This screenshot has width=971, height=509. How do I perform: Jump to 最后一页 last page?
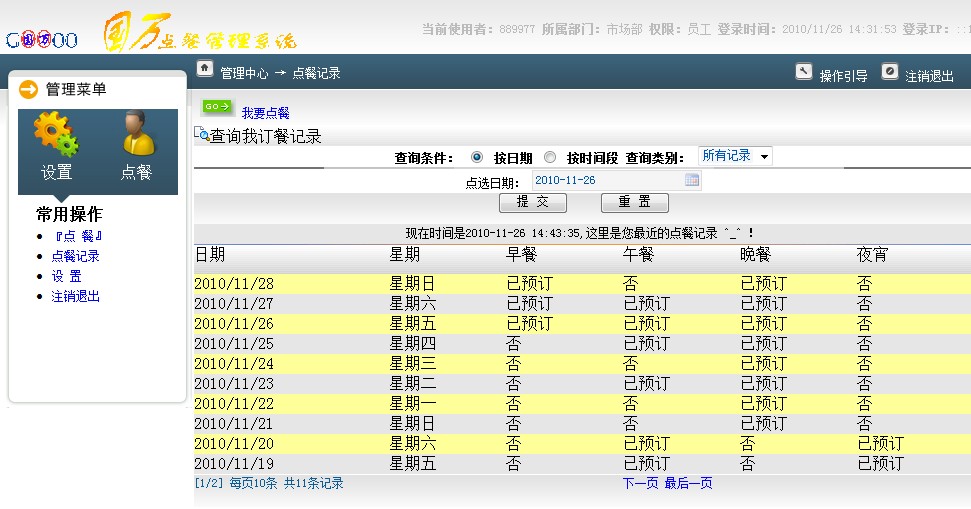point(688,484)
